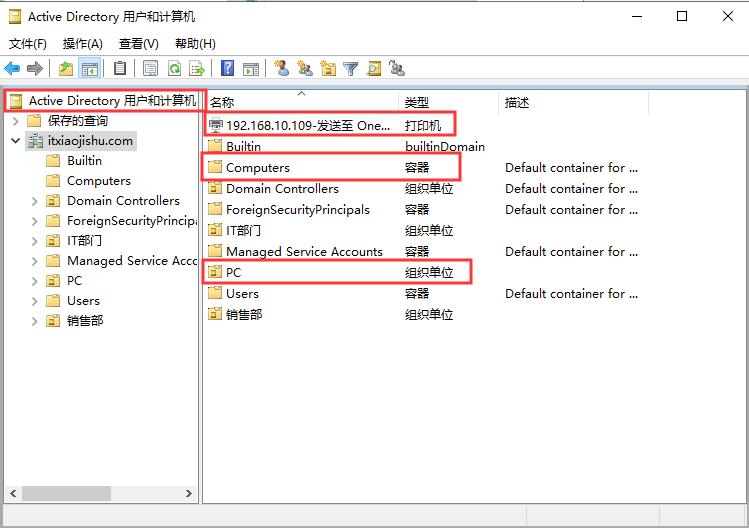Expand the Domain Controllers tree node
This screenshot has height=528, width=749.
point(35,201)
